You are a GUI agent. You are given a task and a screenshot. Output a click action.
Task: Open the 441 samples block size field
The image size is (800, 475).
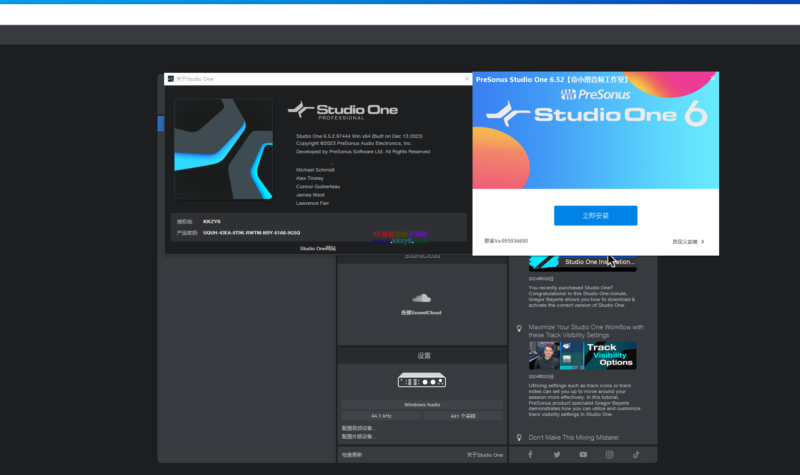463,416
